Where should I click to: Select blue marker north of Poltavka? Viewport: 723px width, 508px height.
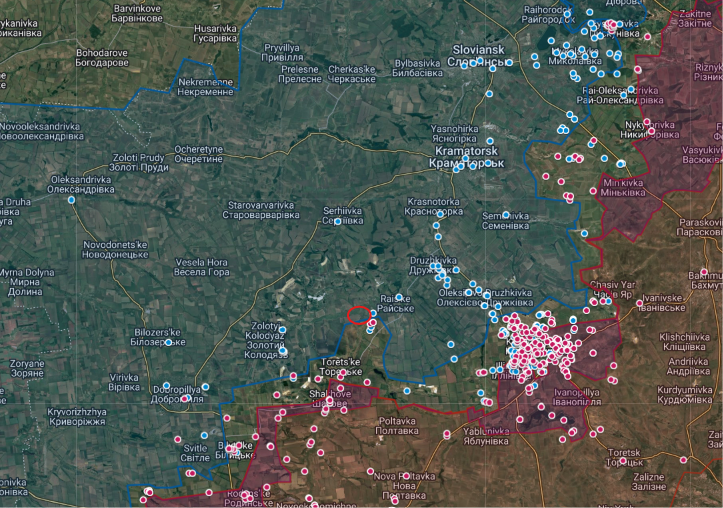click(407, 390)
